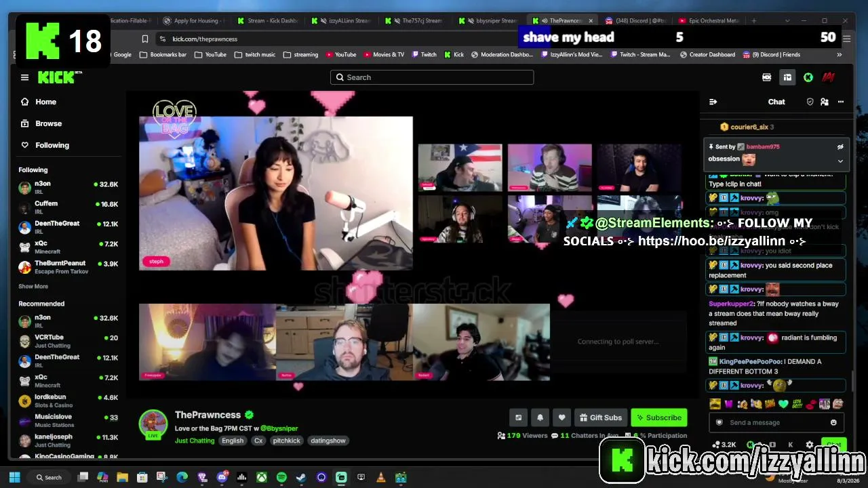Click the pitchkick tag

286,441
